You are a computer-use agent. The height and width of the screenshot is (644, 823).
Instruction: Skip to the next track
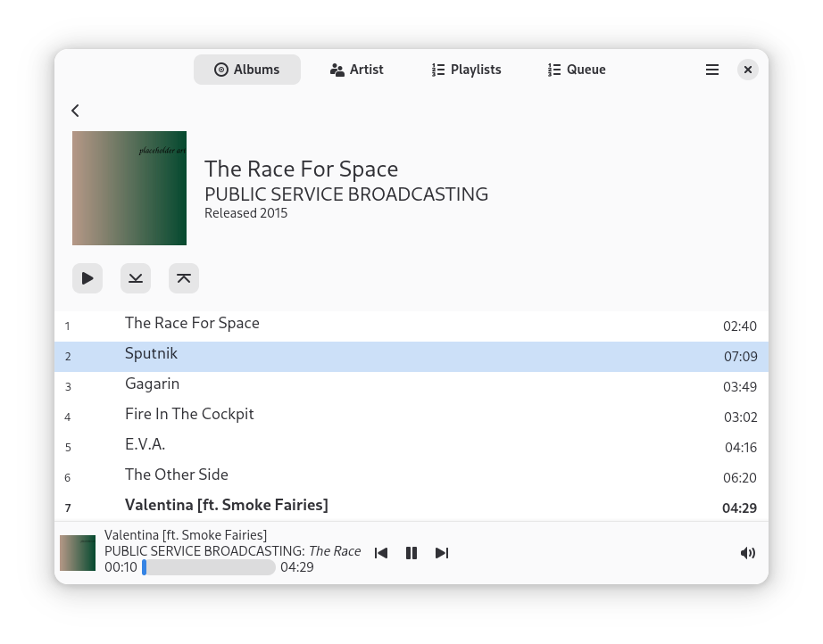[442, 553]
